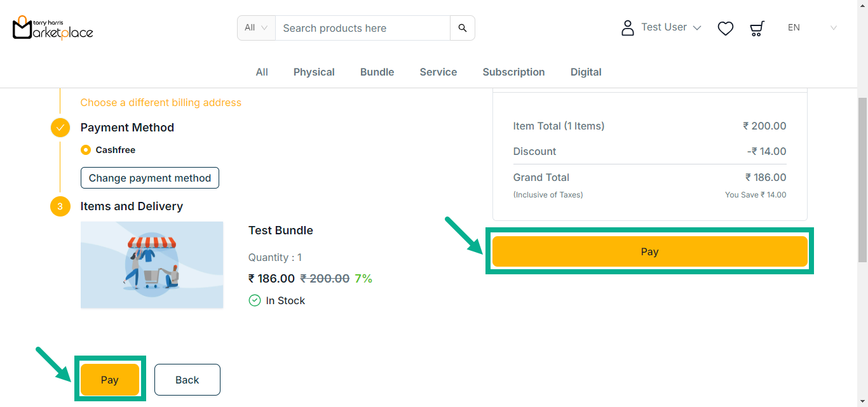Switch to the Bundle category tab
Screen dimensions: 868x407
pos(377,72)
